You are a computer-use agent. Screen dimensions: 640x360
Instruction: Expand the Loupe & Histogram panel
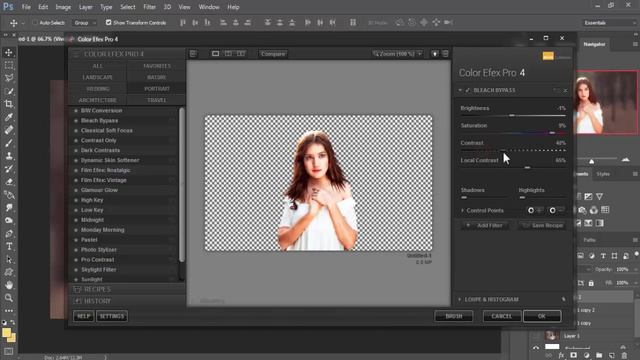point(460,300)
